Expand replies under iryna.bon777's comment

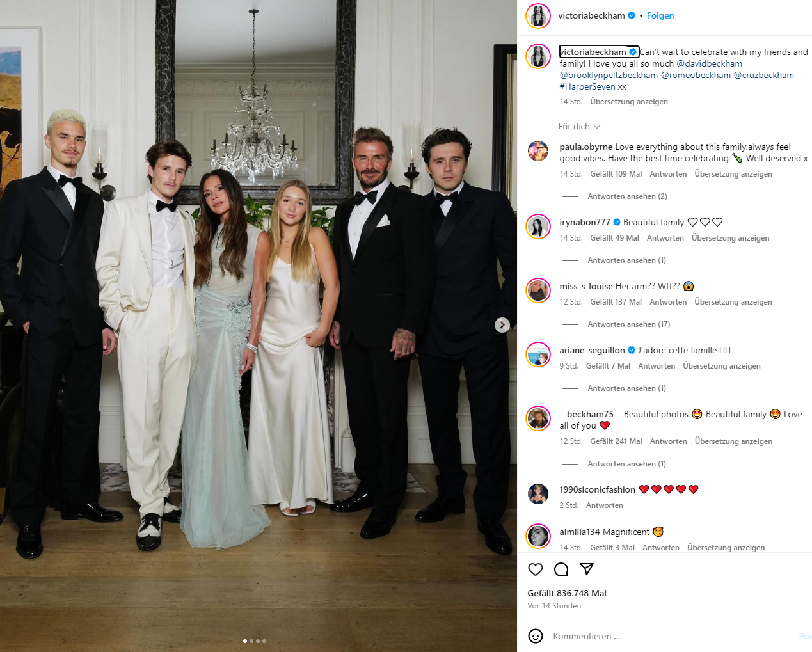[626, 260]
